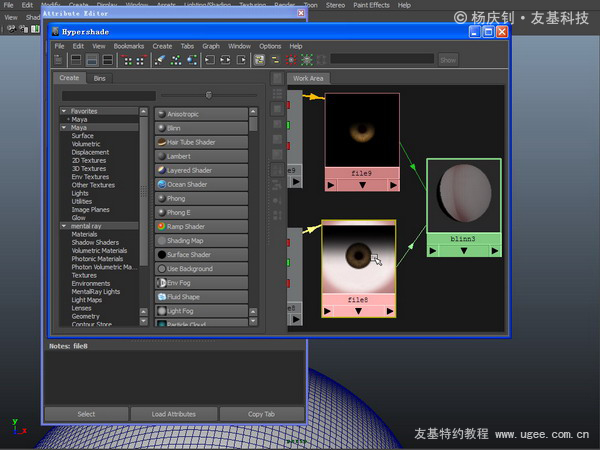Viewport: 600px width, 450px height.
Task: Click the yellow bars swatch-size icon
Action: coord(275,60)
